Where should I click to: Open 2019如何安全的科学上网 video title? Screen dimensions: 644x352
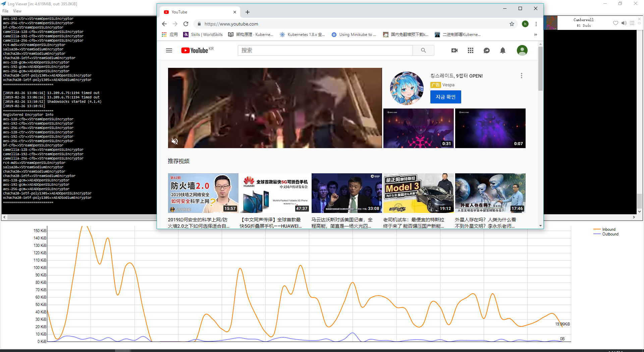pyautogui.click(x=199, y=223)
